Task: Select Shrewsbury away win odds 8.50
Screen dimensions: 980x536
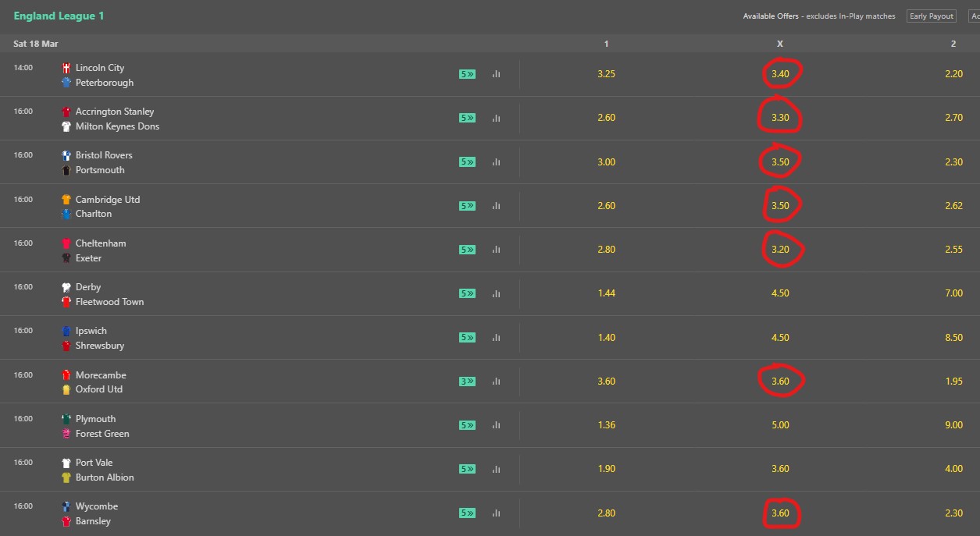Action: pyautogui.click(x=953, y=338)
